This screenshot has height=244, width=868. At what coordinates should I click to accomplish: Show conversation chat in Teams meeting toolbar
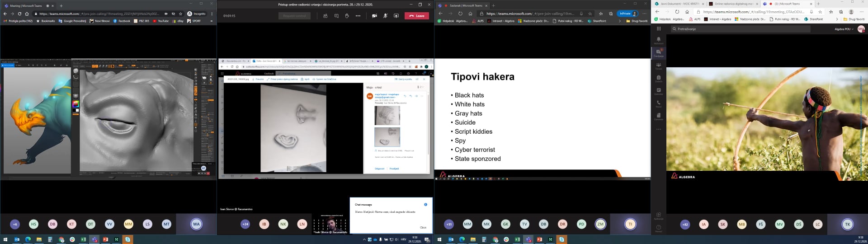click(x=336, y=16)
